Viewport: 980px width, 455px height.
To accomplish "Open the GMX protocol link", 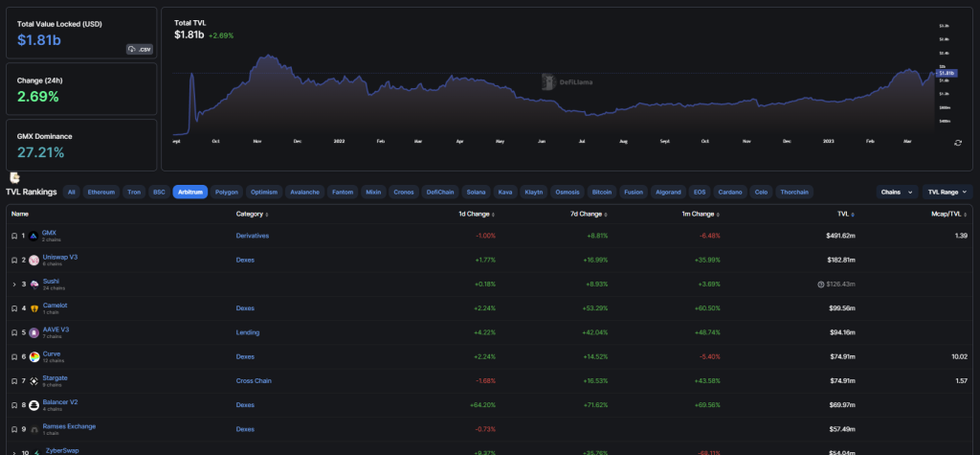I will pos(49,233).
